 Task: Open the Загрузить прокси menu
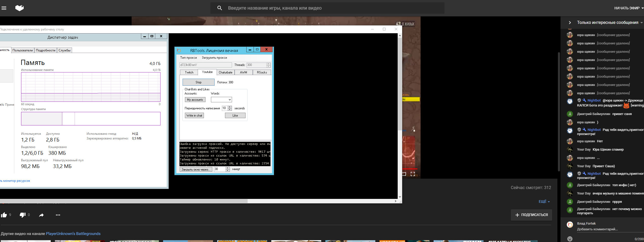[214, 58]
